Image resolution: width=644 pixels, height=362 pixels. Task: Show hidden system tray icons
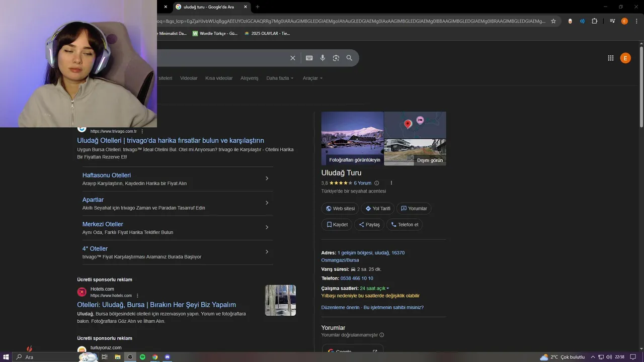coord(593,357)
